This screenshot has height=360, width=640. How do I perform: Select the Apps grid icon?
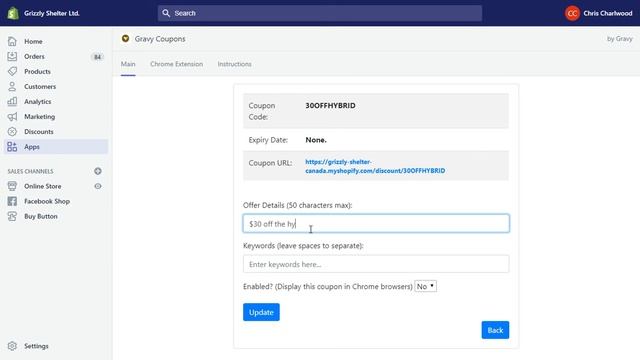coord(12,147)
